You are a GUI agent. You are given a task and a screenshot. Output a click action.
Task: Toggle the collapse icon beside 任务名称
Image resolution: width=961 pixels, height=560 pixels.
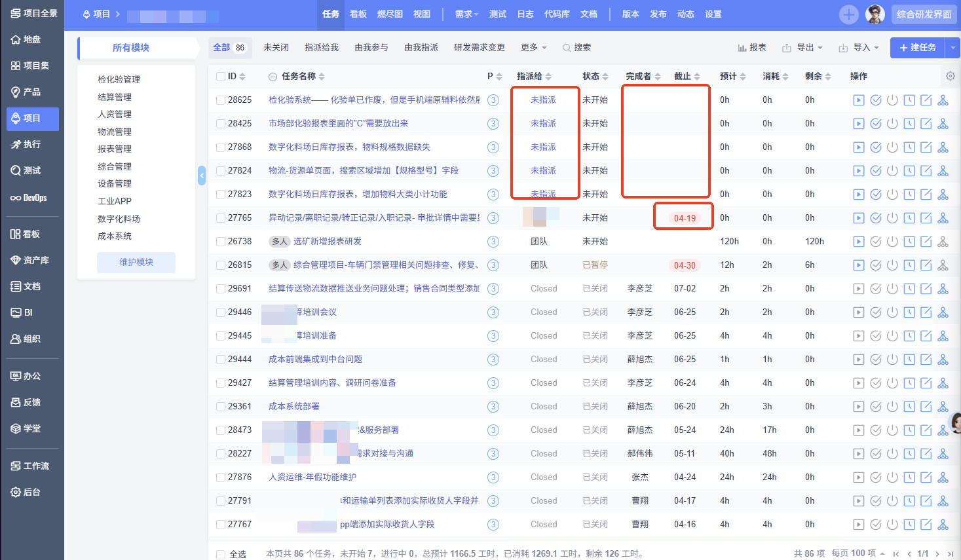[273, 77]
